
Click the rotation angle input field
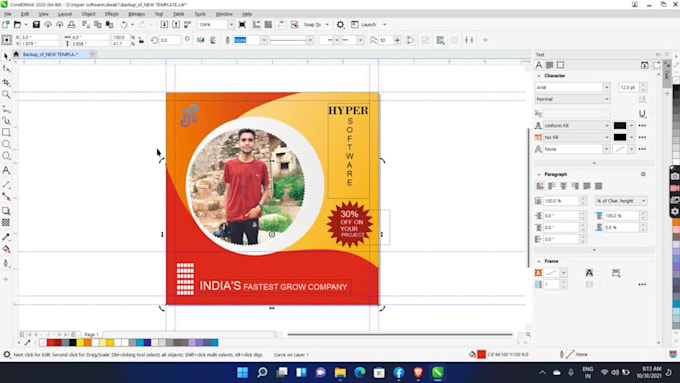170,40
